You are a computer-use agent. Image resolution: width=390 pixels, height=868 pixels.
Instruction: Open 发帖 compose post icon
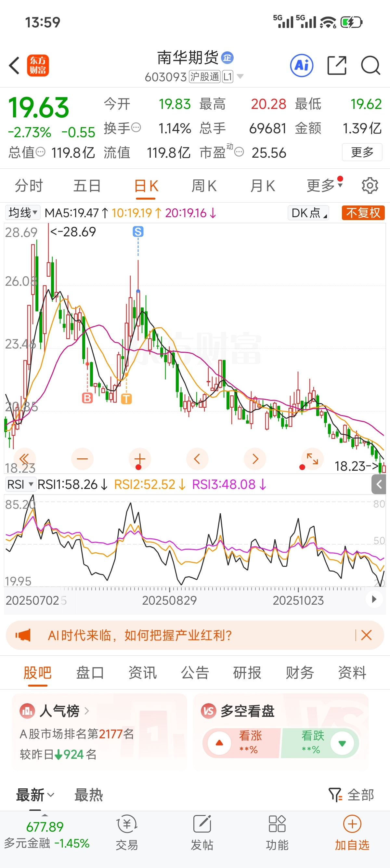tap(202, 832)
